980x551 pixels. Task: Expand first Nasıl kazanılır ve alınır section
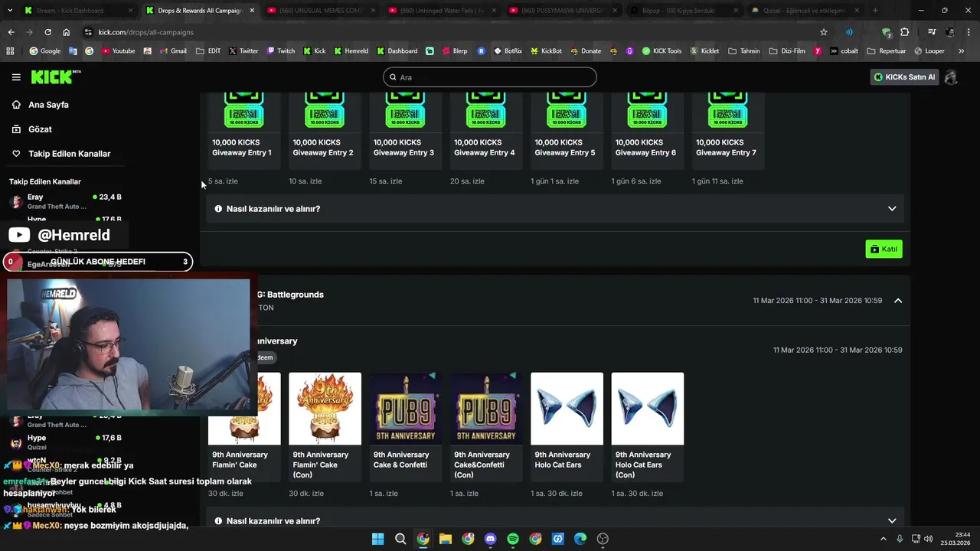[x=555, y=209]
